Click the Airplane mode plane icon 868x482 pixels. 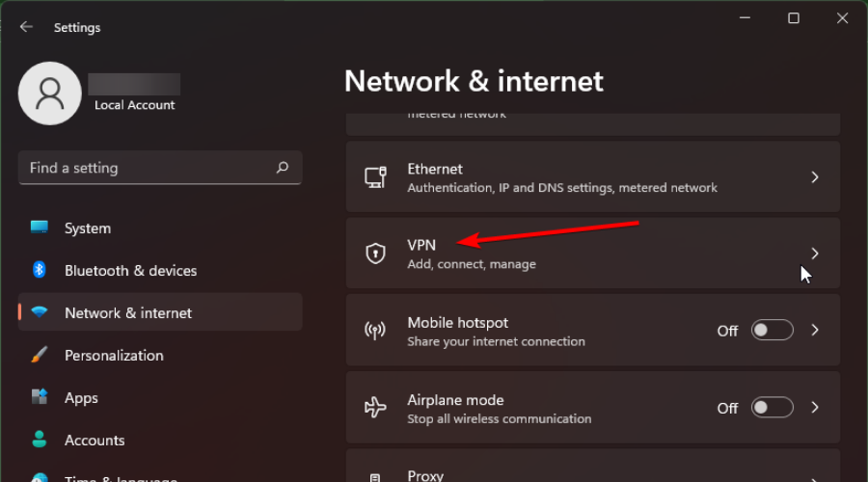pos(375,408)
